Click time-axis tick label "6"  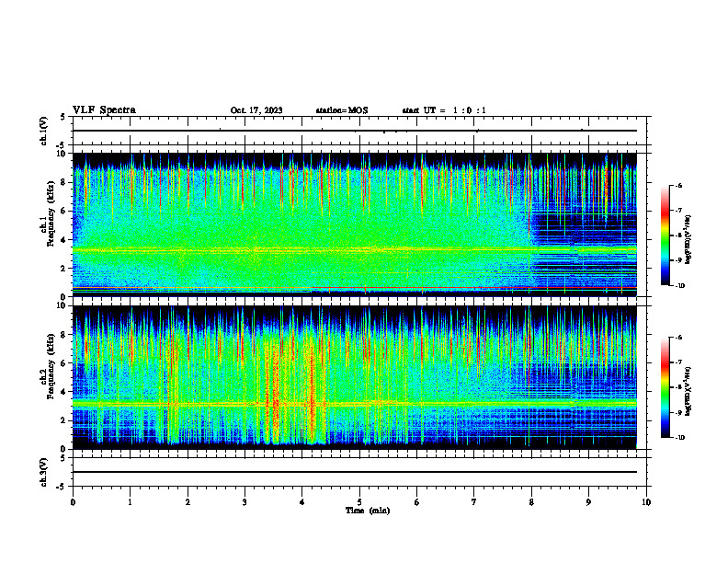(x=417, y=502)
